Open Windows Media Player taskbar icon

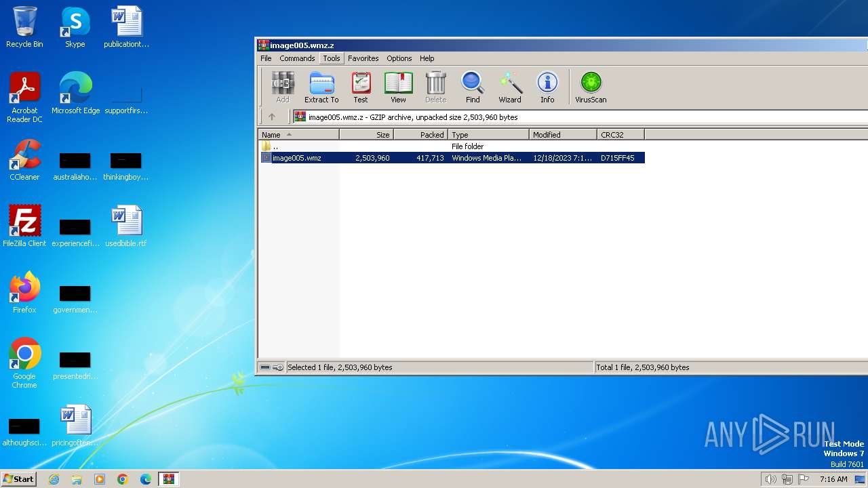(x=100, y=479)
